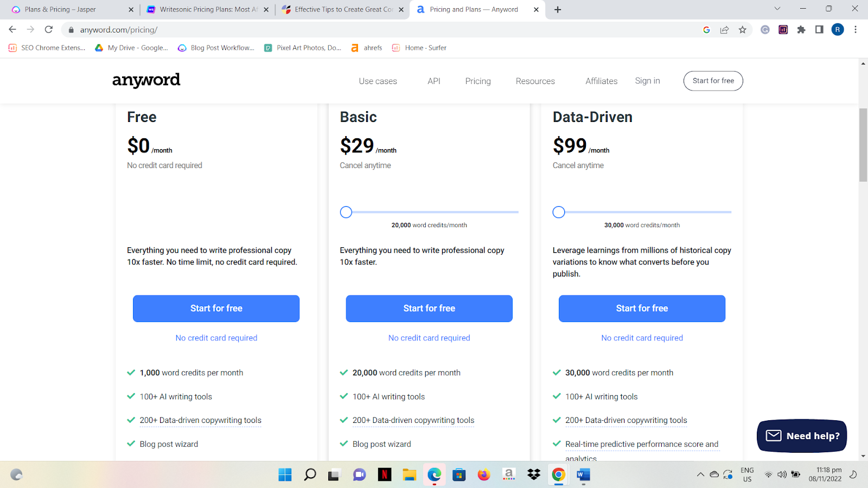Open the Chat app on the taskbar
The height and width of the screenshot is (488, 868).
(x=359, y=475)
